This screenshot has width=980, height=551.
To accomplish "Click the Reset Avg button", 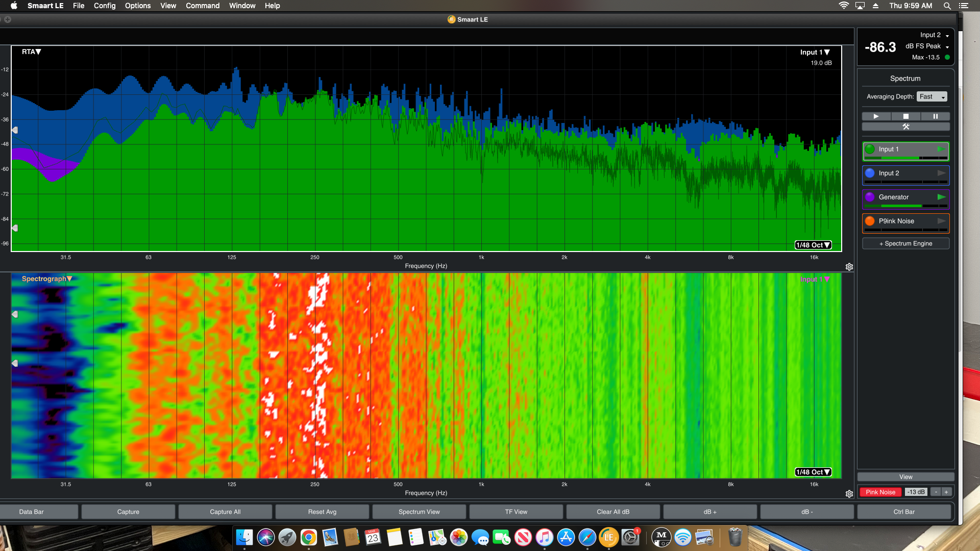I will pyautogui.click(x=322, y=512).
